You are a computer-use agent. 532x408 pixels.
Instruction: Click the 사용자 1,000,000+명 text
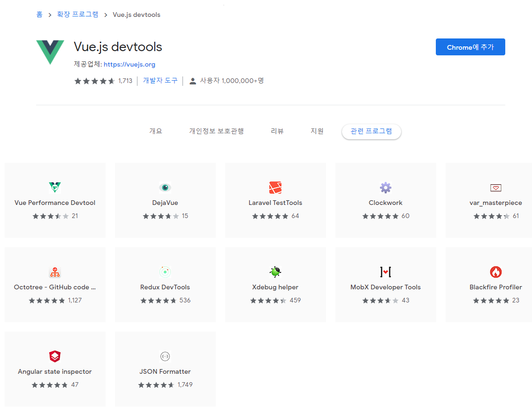[232, 81]
